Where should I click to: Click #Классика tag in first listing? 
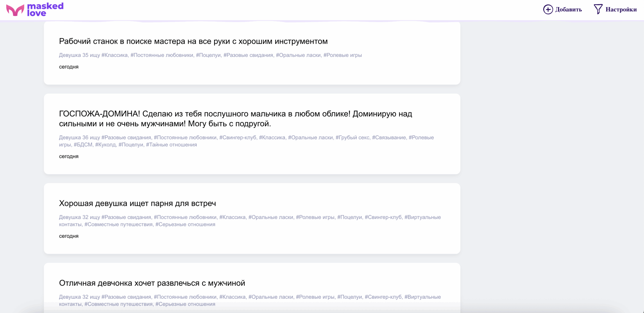[x=114, y=55]
